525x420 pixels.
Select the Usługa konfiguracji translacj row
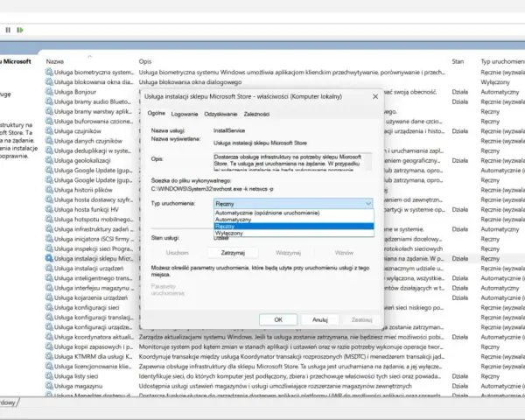284,318
